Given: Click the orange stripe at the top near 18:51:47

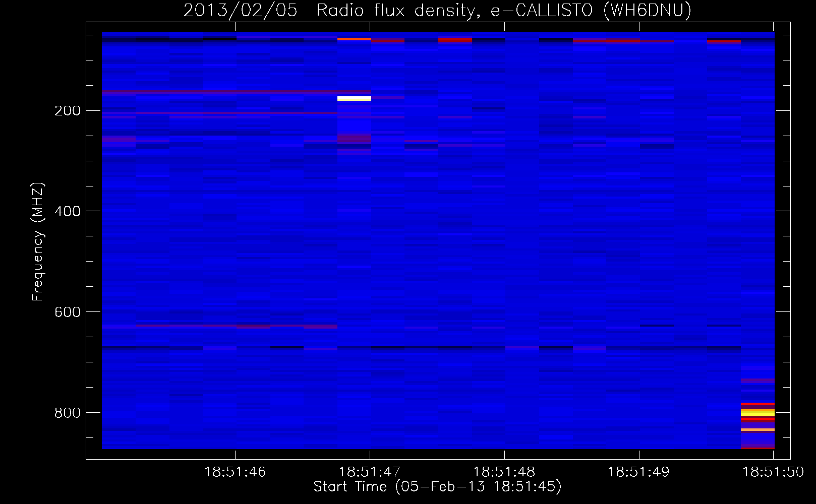Looking at the screenshot, I should 354,39.
